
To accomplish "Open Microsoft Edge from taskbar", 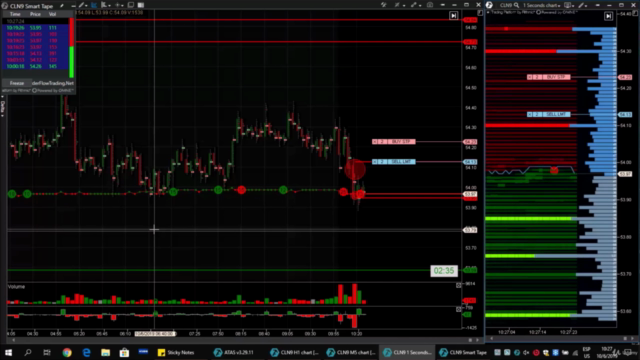I will [87, 352].
